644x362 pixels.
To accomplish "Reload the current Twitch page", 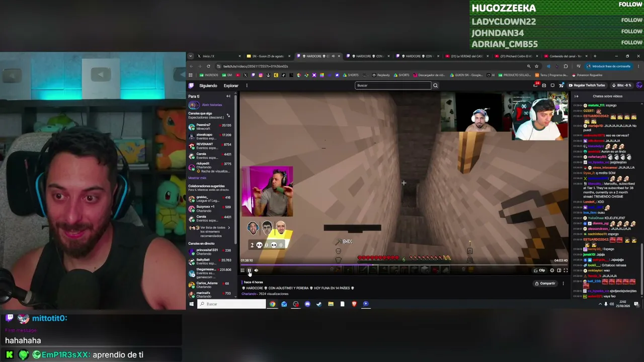I will coord(208,66).
